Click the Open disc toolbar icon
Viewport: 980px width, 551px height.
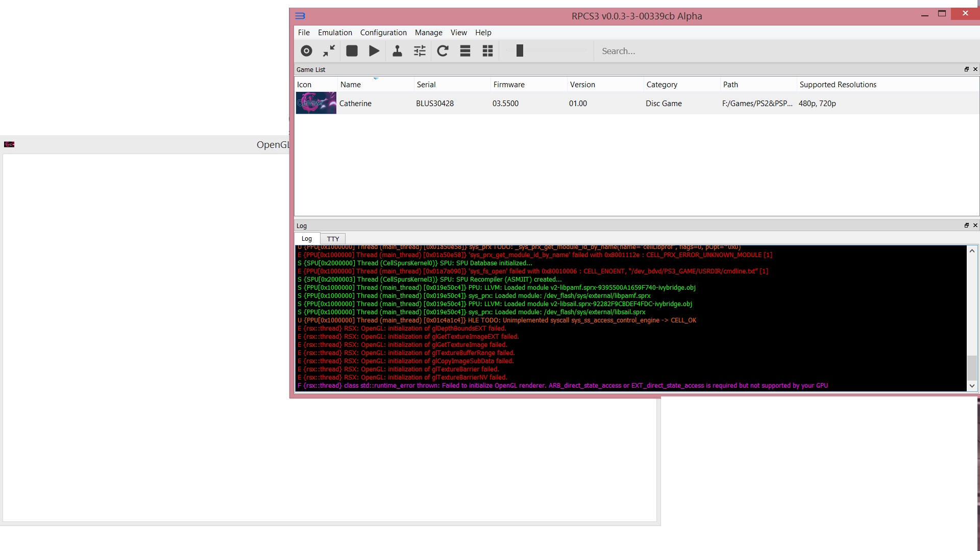pyautogui.click(x=306, y=51)
